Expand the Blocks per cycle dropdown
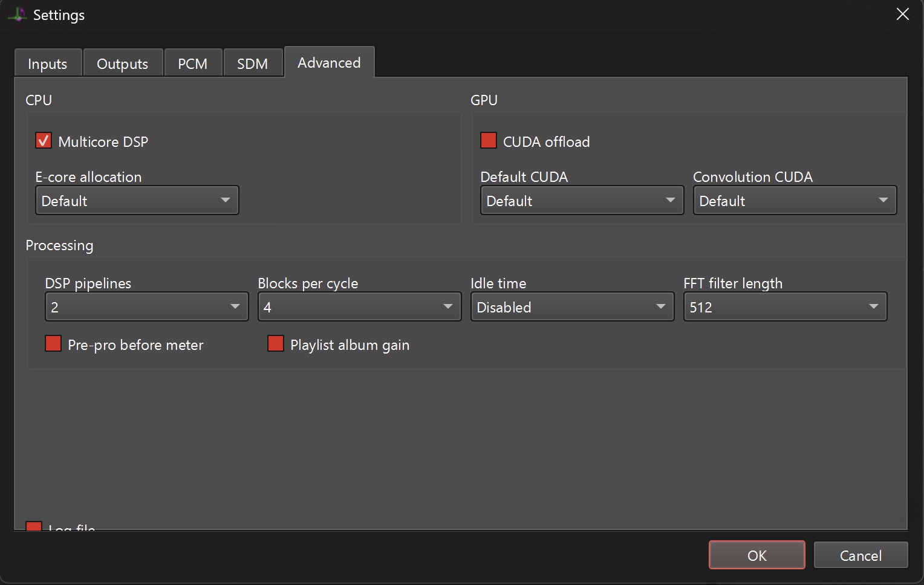This screenshot has height=585, width=924. click(x=359, y=306)
